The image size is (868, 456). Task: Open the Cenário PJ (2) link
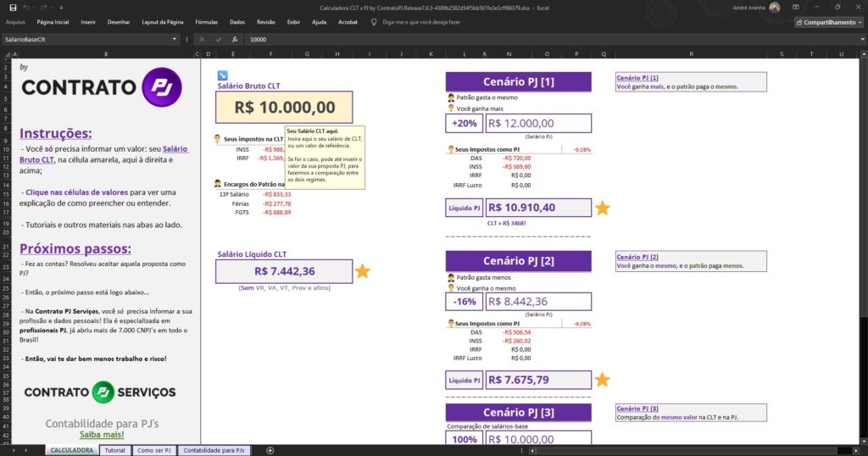[x=637, y=258]
